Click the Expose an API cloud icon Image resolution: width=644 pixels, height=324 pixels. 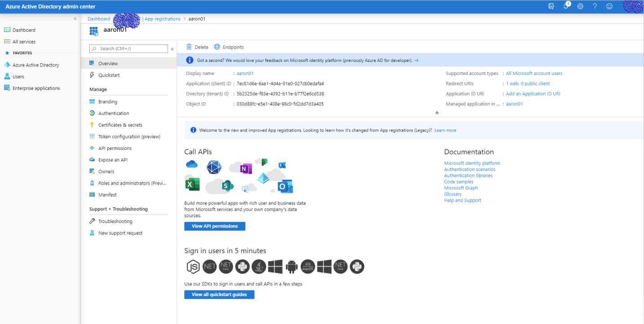coord(92,160)
